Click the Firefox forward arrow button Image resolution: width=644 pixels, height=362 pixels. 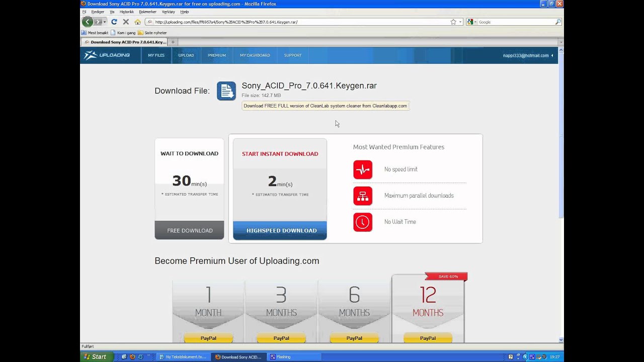(x=98, y=22)
